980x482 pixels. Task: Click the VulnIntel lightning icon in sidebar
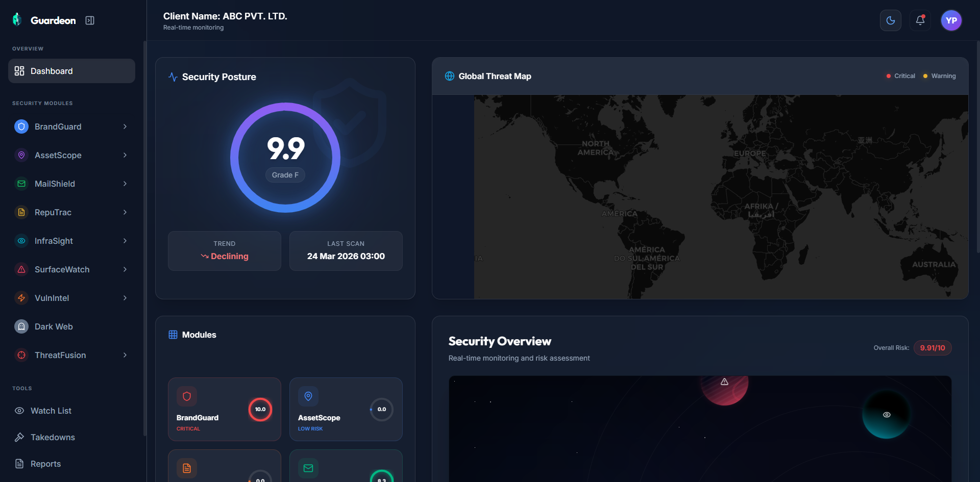pyautogui.click(x=21, y=298)
